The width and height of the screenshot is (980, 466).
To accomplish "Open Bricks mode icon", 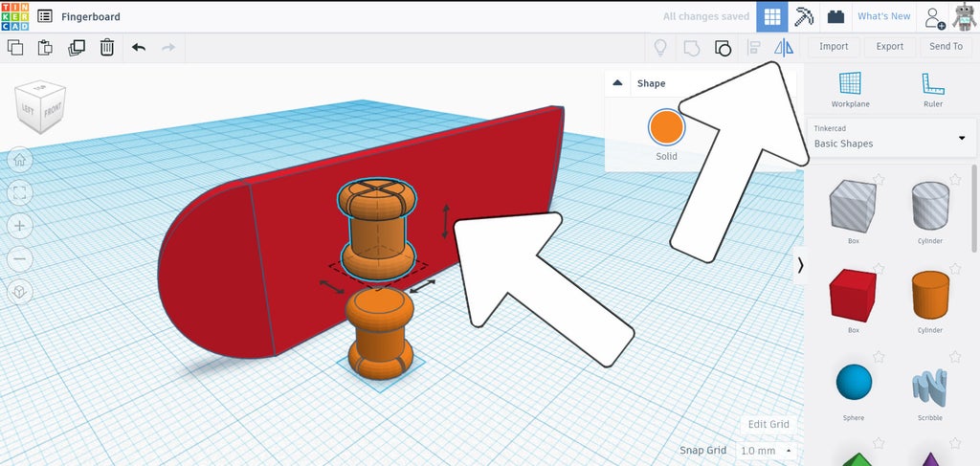I will point(835,17).
